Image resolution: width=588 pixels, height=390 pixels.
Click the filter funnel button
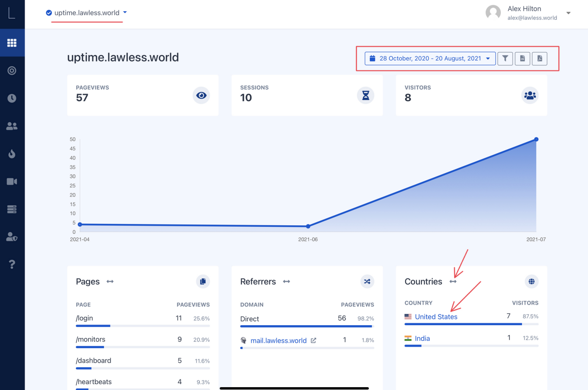point(505,59)
